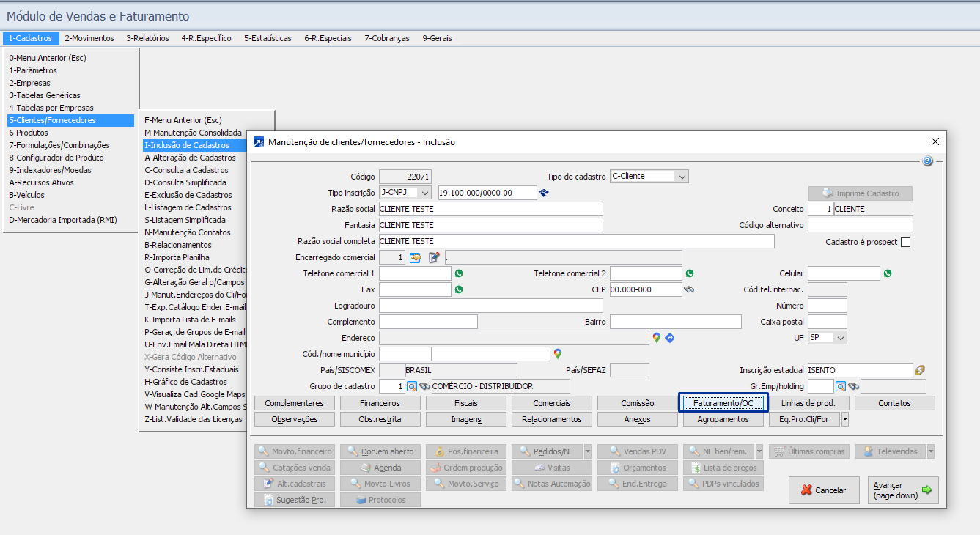Screen dimensions: 980x535
Task: Click the CEP search binoculars icon
Action: pyautogui.click(x=689, y=289)
